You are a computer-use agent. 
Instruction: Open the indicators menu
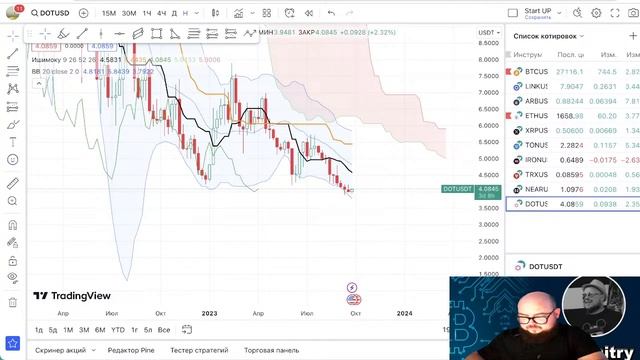point(238,13)
